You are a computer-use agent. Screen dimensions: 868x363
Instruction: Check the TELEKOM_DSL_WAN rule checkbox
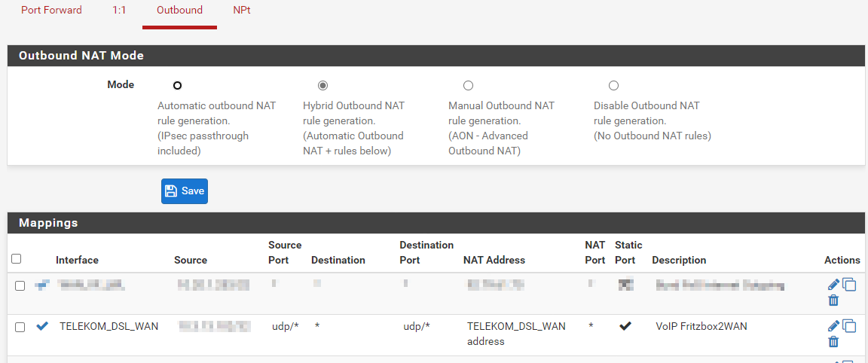(20, 327)
